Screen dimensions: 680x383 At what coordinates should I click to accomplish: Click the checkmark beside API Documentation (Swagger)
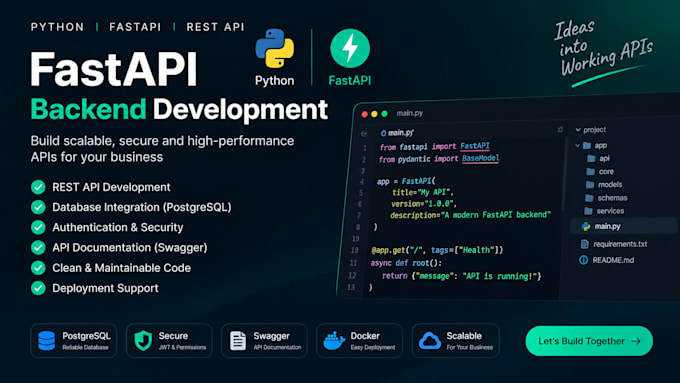38,247
